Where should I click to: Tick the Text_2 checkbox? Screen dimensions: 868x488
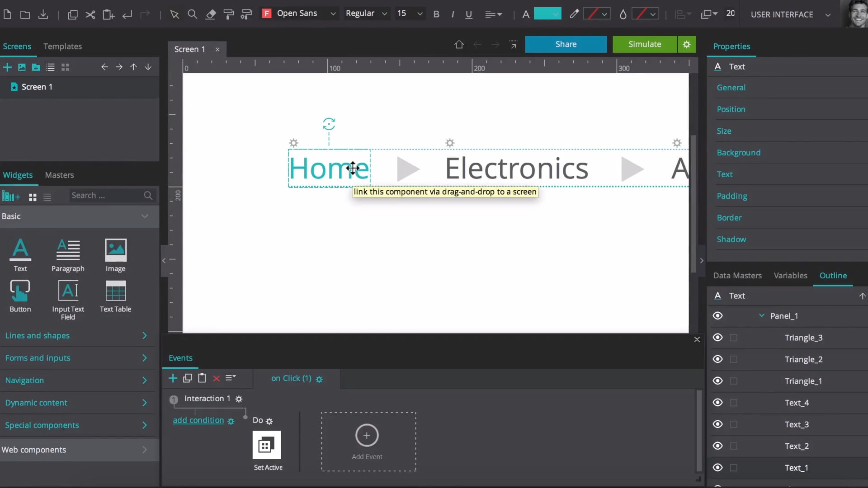coord(734,446)
